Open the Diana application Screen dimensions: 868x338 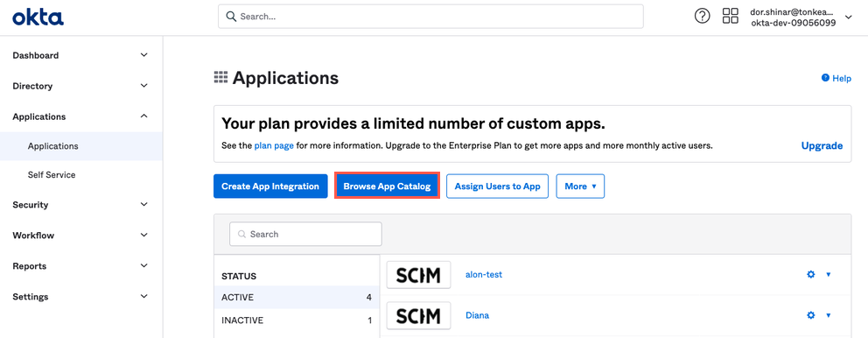(x=477, y=315)
